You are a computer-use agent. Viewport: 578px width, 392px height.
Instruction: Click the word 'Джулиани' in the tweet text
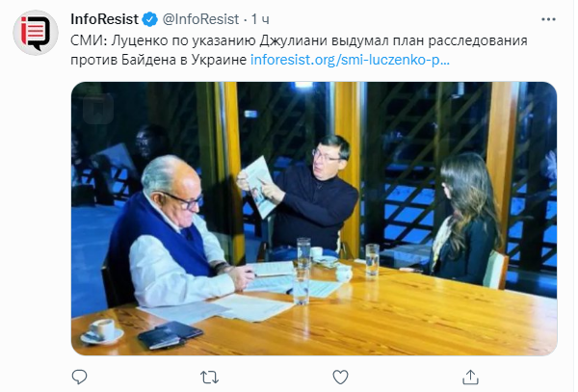point(293,40)
